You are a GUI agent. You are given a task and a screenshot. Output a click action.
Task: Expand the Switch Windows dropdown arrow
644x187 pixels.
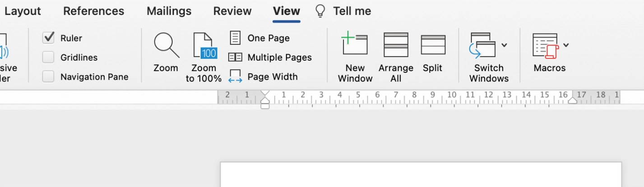505,45
